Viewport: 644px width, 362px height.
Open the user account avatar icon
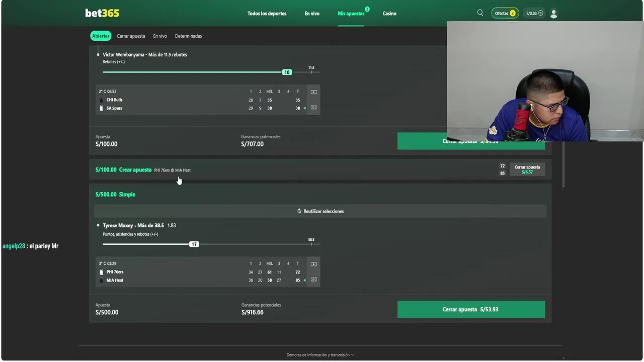pyautogui.click(x=553, y=14)
